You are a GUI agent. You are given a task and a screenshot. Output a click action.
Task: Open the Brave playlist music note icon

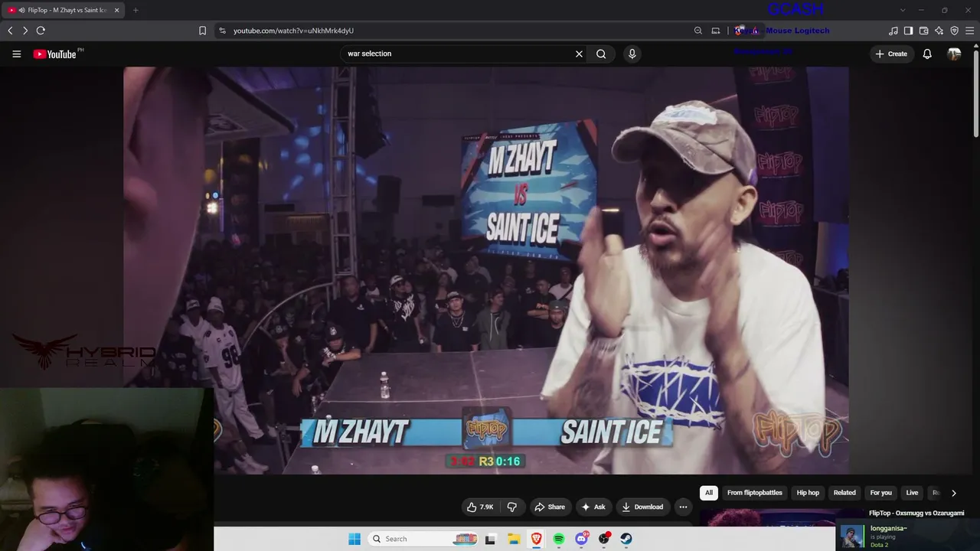click(x=893, y=31)
